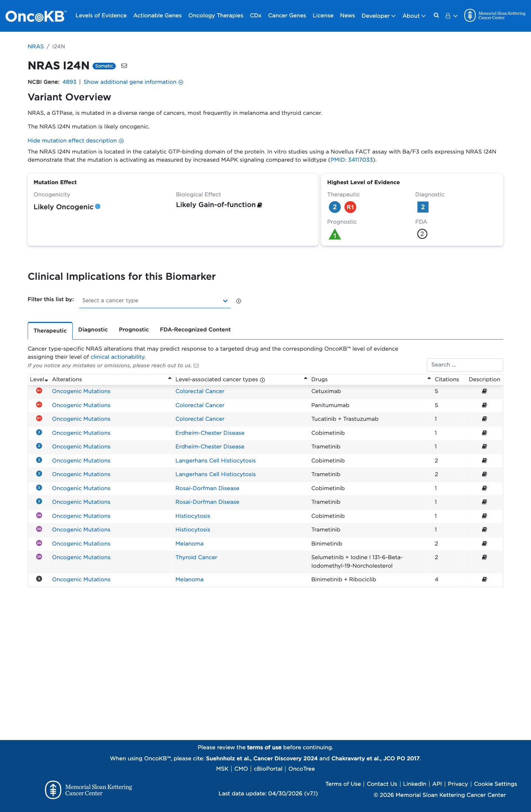Go to Oncology Therapies page

tap(216, 16)
